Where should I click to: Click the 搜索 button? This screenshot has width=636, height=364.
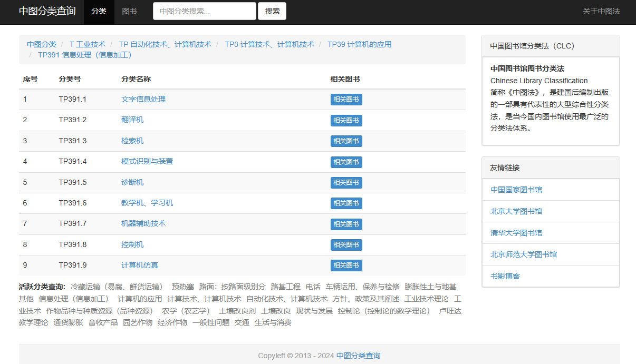click(272, 11)
